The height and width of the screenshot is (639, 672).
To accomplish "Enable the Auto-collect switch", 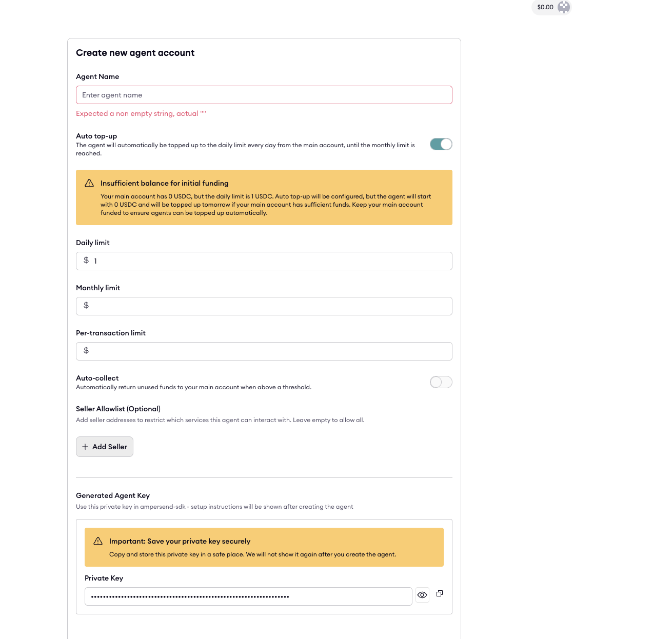I will [441, 382].
